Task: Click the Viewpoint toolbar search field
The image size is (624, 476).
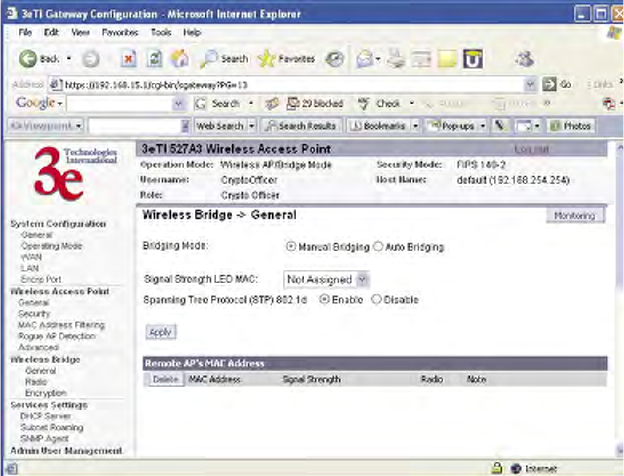Action: 135,126
